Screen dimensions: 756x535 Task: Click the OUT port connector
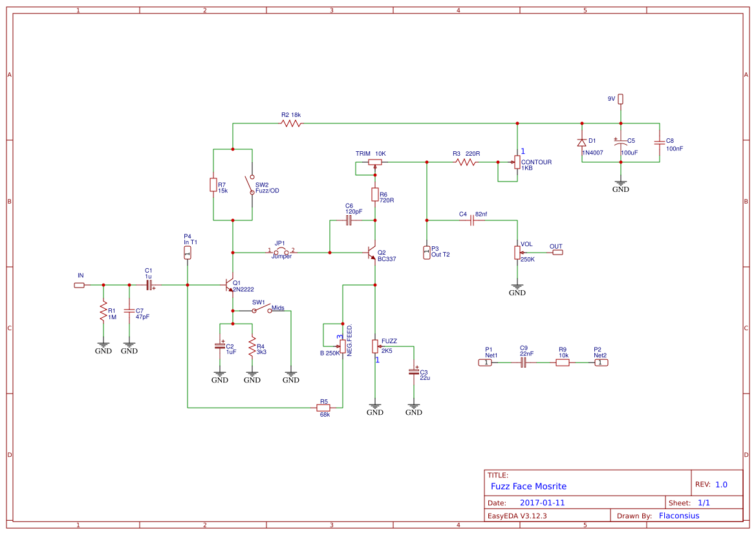556,251
